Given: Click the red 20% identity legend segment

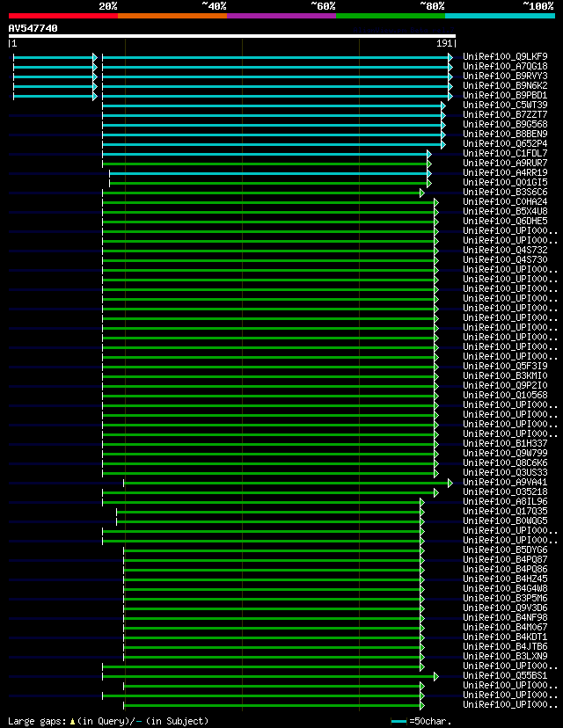Looking at the screenshot, I should [63, 16].
